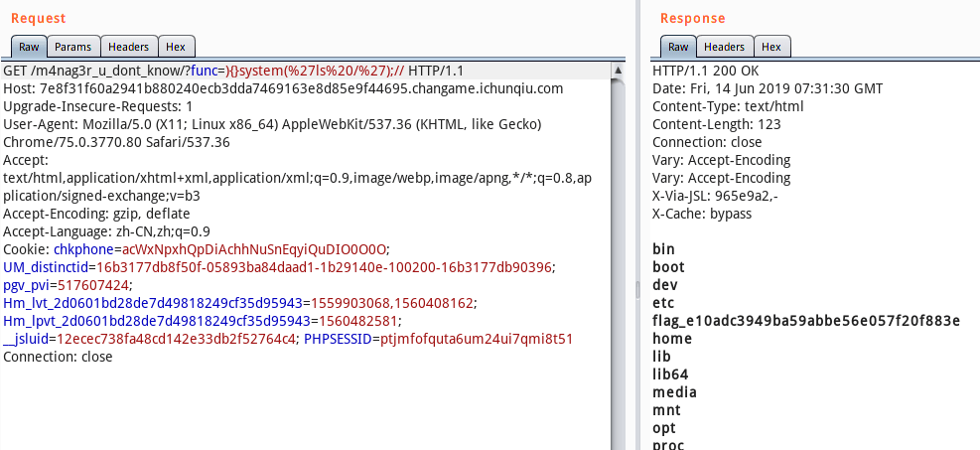Switch to the Request Raw tab
The width and height of the screenshot is (980, 450).
tap(29, 47)
